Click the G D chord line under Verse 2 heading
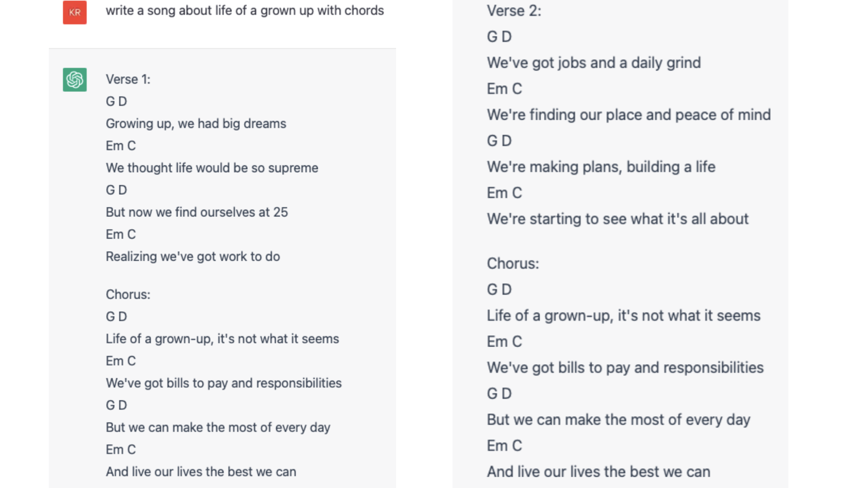Screen dimensions: 868x488 [x=499, y=37]
